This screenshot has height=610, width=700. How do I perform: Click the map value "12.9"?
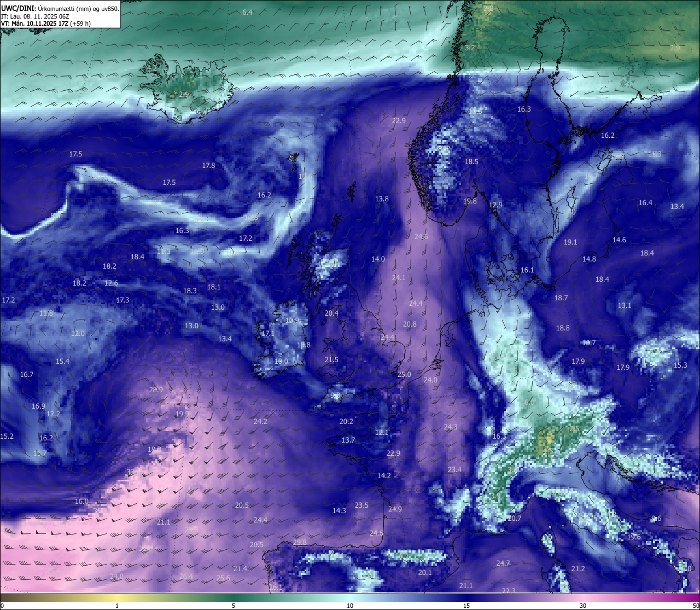coord(495,205)
